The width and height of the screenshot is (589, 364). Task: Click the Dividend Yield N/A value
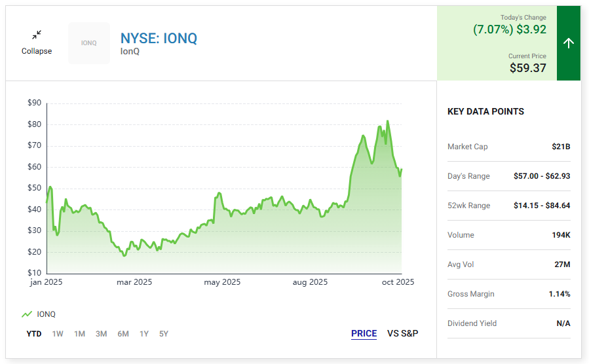(x=563, y=323)
